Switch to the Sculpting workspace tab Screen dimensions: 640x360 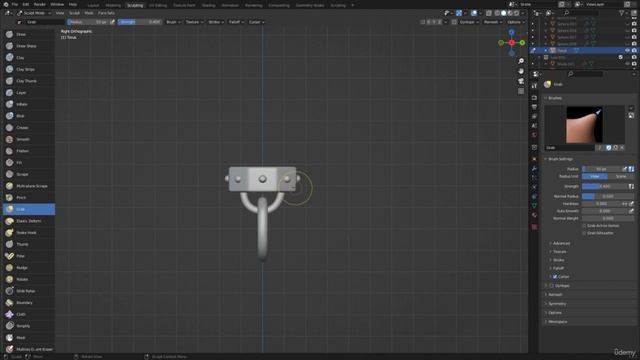coord(135,5)
